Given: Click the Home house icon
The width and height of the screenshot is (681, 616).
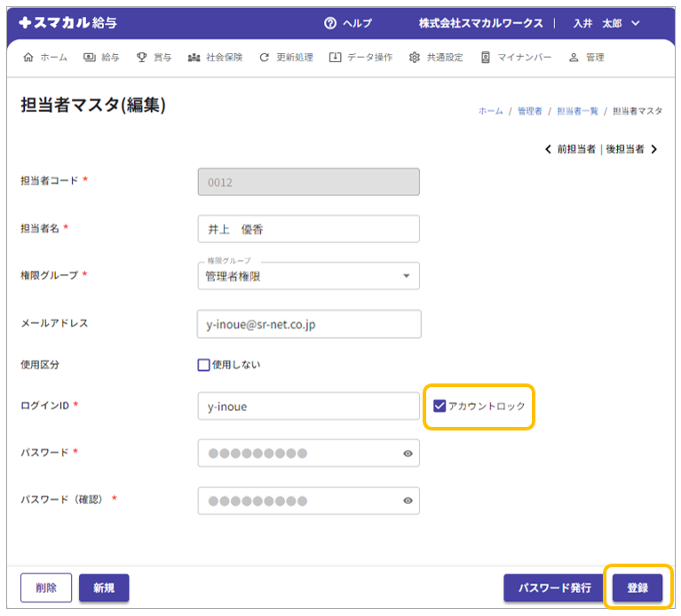Looking at the screenshot, I should 28,58.
